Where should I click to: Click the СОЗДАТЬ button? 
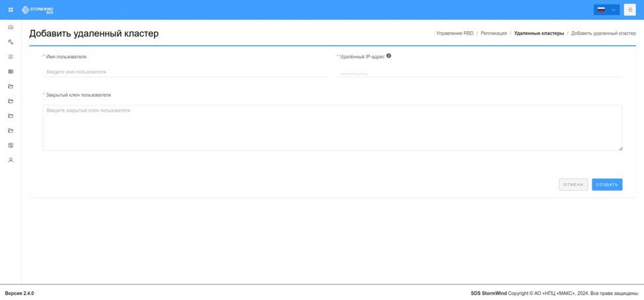pyautogui.click(x=607, y=184)
